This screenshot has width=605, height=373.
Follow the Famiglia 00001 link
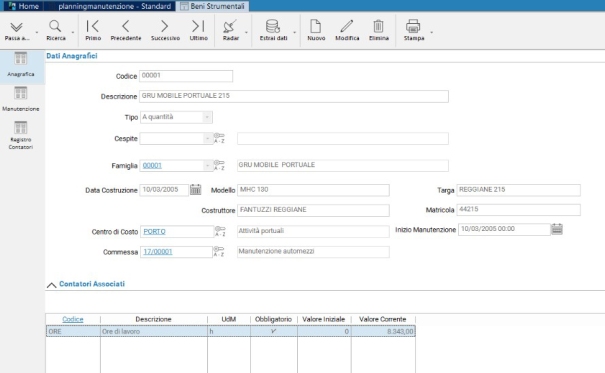(152, 165)
